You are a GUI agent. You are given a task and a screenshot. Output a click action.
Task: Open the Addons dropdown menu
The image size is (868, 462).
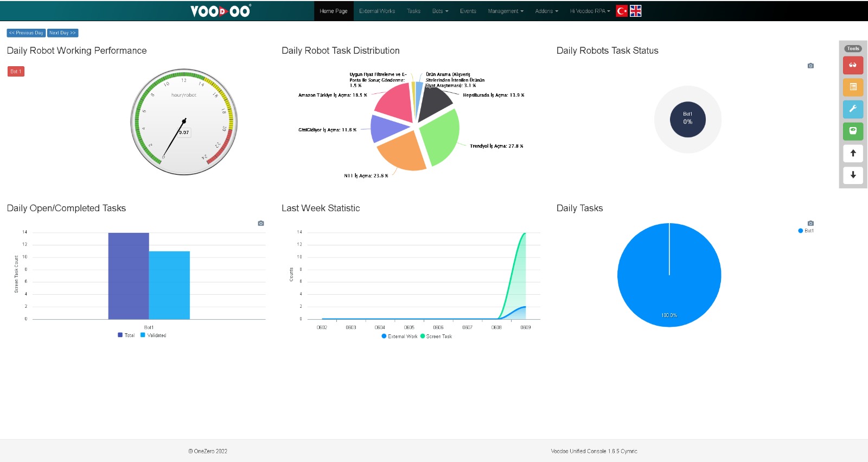tap(546, 11)
